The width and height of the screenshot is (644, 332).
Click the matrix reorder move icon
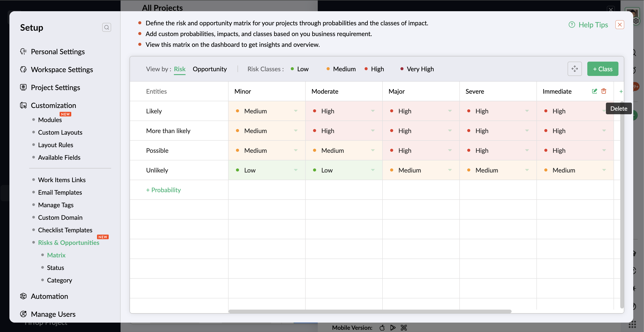[575, 69]
